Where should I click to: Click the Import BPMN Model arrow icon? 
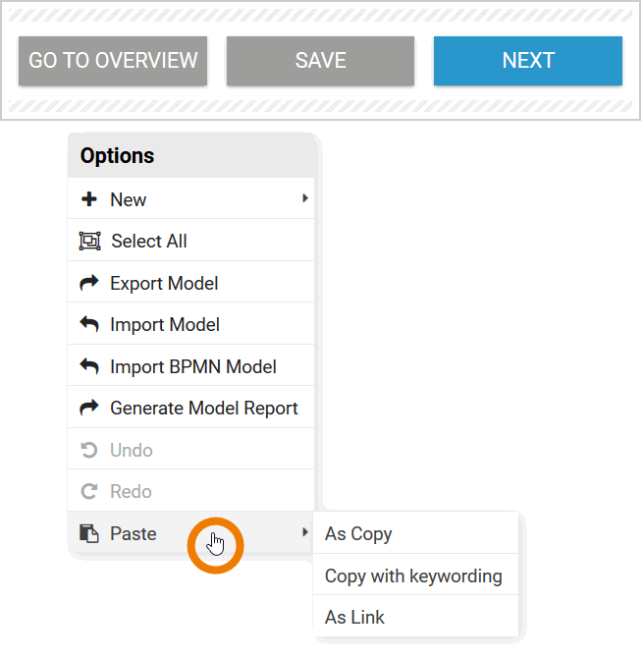tap(89, 366)
